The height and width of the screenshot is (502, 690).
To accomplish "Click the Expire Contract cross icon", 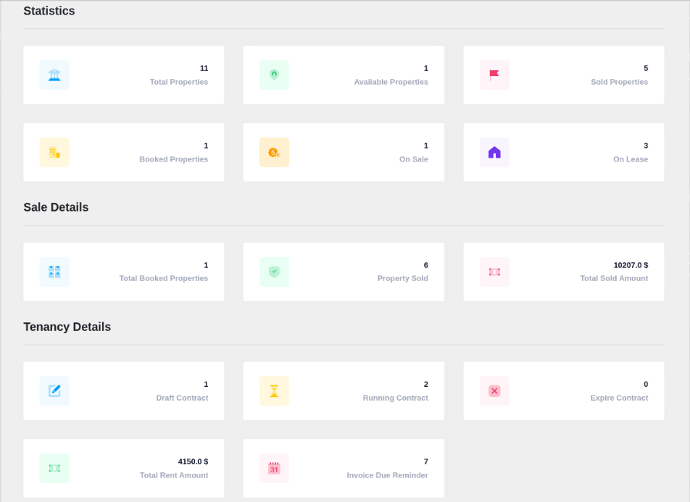I will point(494,391).
